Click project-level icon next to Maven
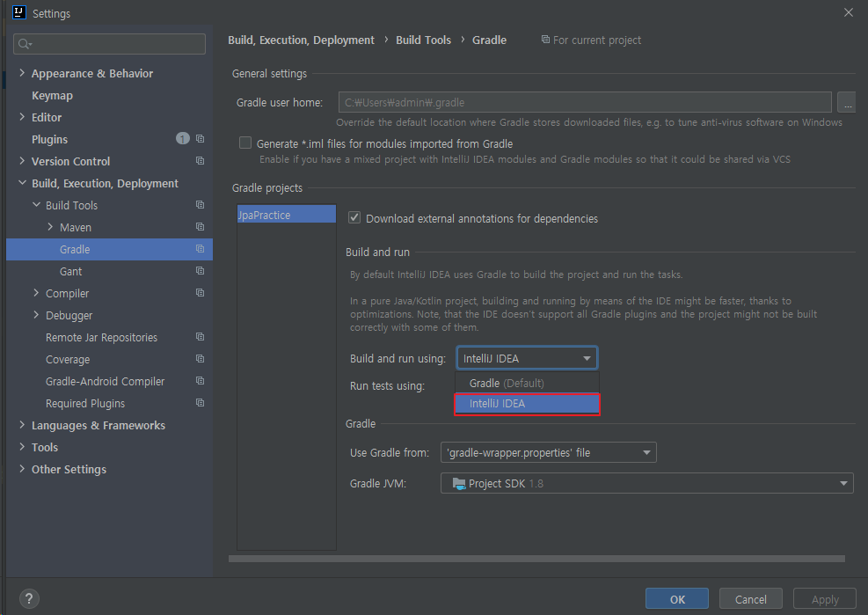This screenshot has height=615, width=868. point(200,227)
